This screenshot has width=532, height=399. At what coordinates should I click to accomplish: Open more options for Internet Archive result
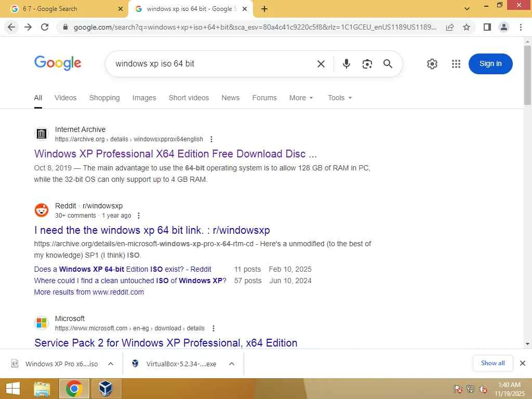pyautogui.click(x=211, y=139)
